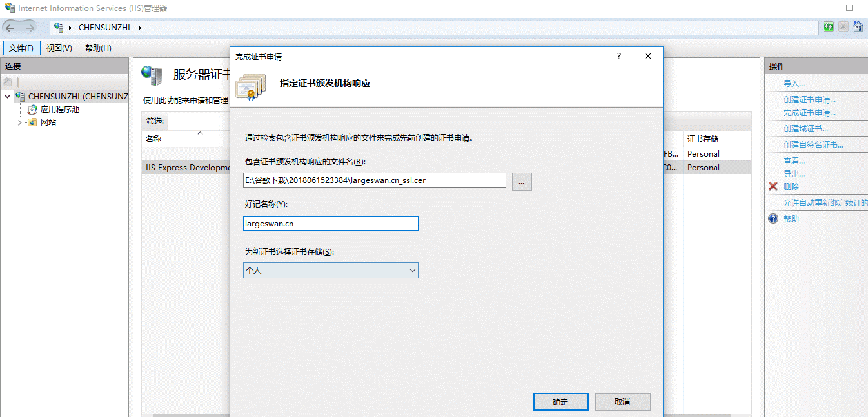Open the 视图(V) menu
The width and height of the screenshot is (868, 417).
click(x=59, y=48)
